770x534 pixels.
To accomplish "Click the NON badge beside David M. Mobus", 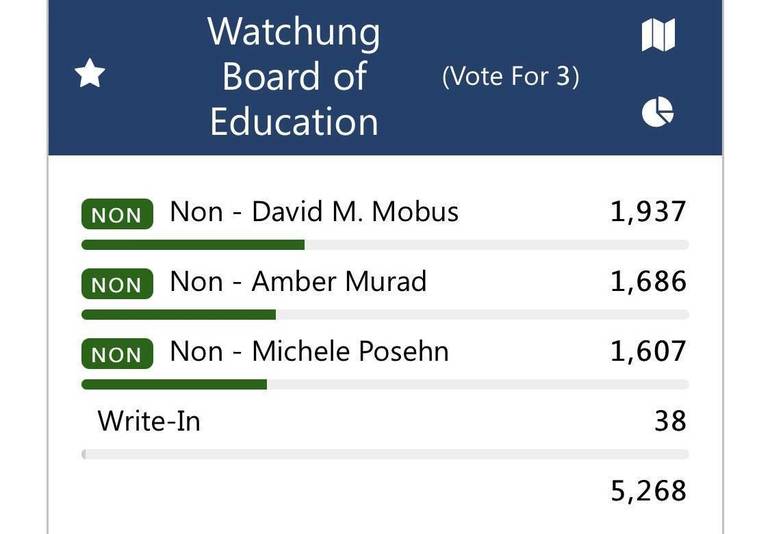I will pos(117,214).
